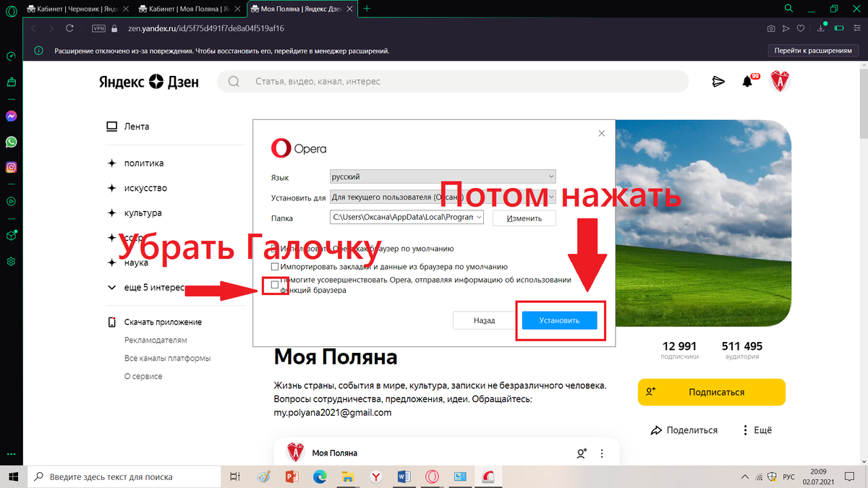Open the extensions cube icon in sidebar

pos(11,236)
